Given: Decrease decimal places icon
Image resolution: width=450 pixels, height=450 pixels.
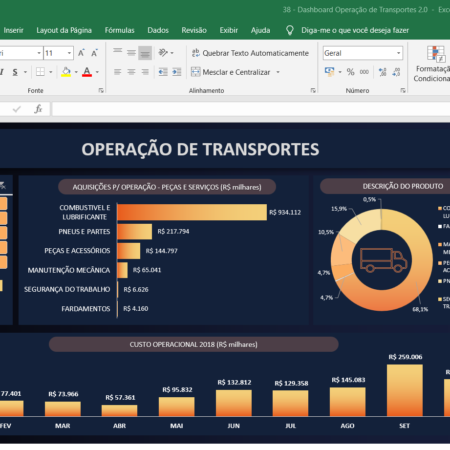Looking at the screenshot, I should click(x=396, y=72).
